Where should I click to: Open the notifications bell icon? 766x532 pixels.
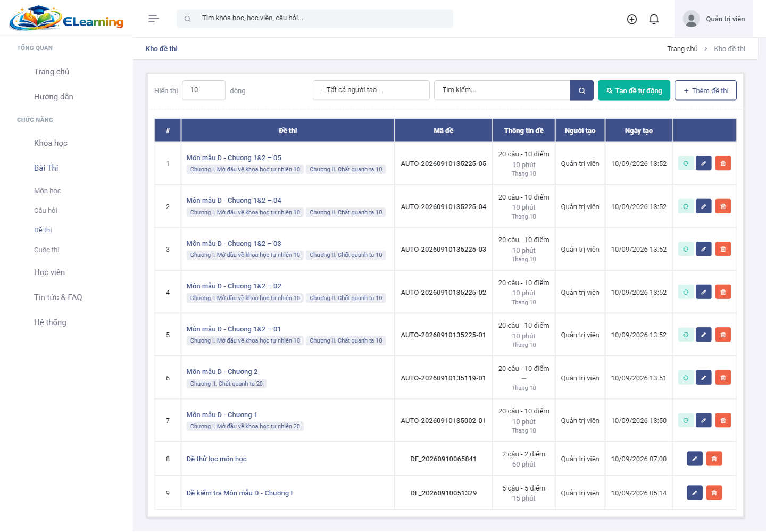pos(654,19)
